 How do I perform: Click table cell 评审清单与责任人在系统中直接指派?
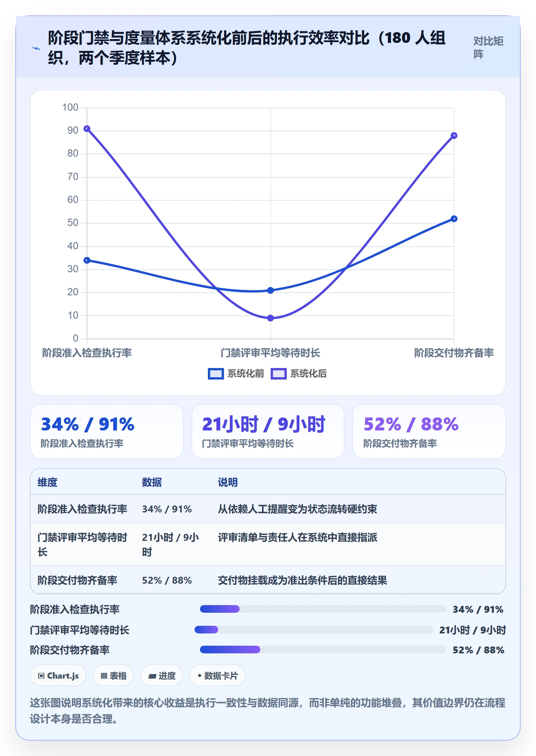coord(297,537)
